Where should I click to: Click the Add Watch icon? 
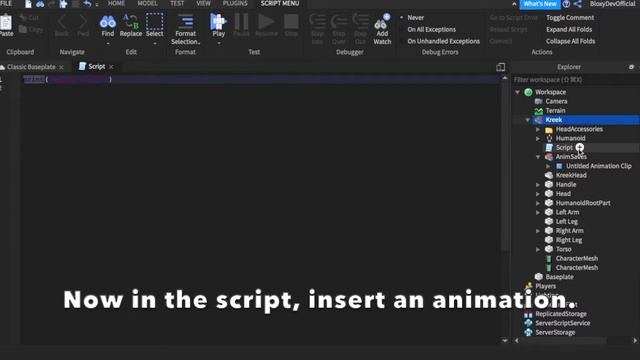tap(382, 22)
